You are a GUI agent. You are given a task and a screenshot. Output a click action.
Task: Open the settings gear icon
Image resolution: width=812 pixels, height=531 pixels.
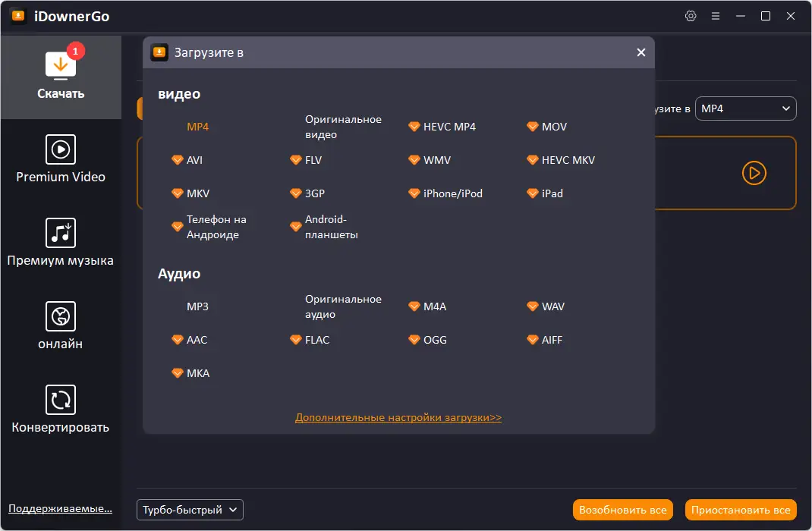click(691, 16)
